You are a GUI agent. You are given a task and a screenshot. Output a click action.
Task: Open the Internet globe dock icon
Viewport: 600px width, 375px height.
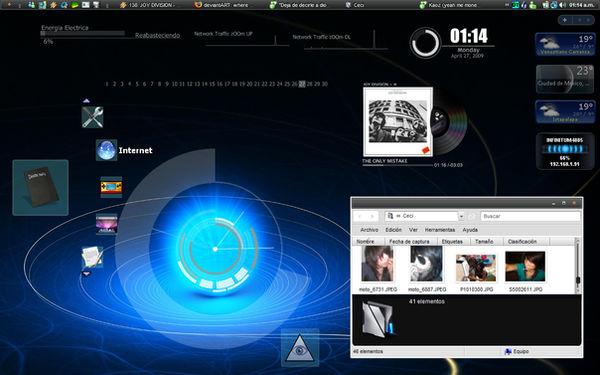pos(106,150)
